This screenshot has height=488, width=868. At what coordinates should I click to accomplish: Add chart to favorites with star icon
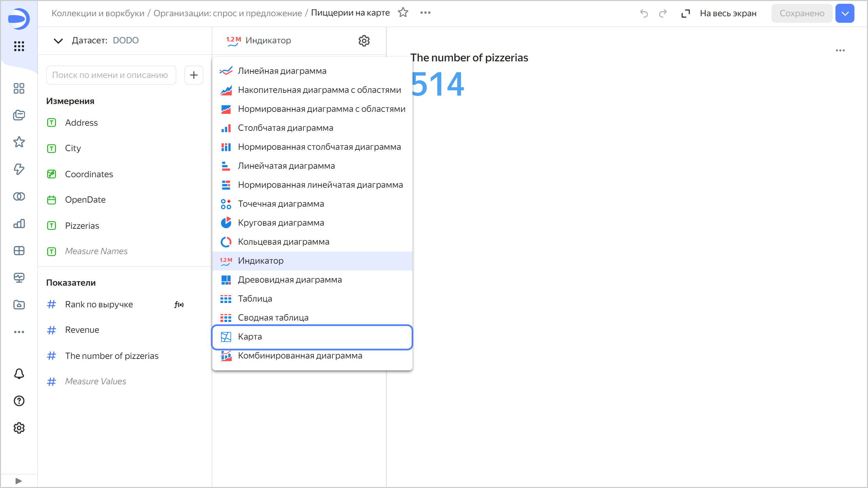[x=403, y=13]
